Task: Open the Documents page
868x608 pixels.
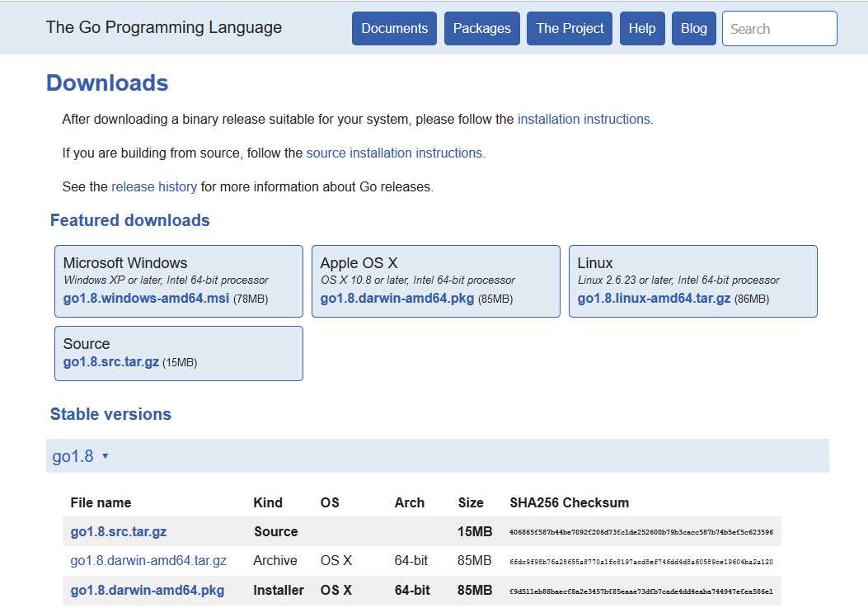Action: [394, 28]
